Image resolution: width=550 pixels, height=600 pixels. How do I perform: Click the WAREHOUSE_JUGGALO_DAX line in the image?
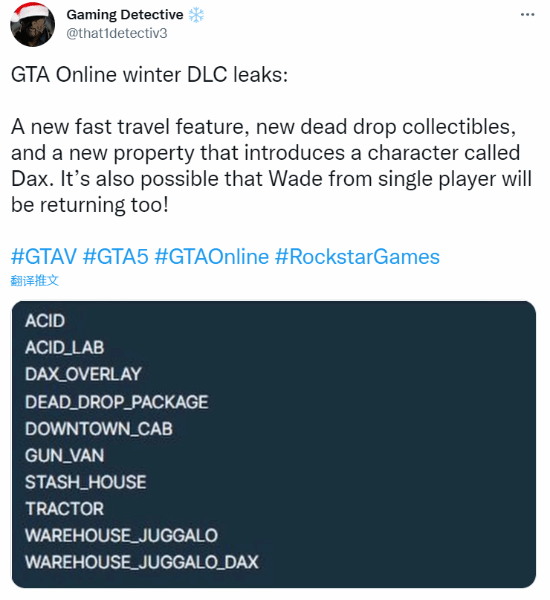142,562
